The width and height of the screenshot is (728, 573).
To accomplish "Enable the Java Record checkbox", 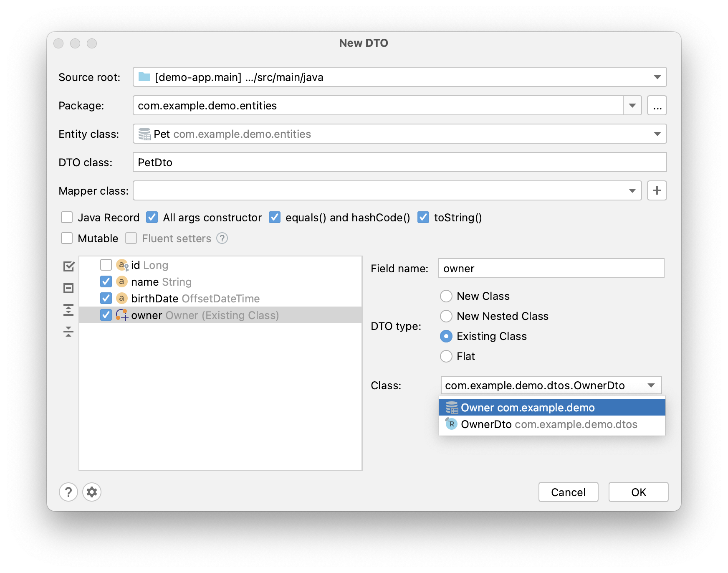I will 67,217.
